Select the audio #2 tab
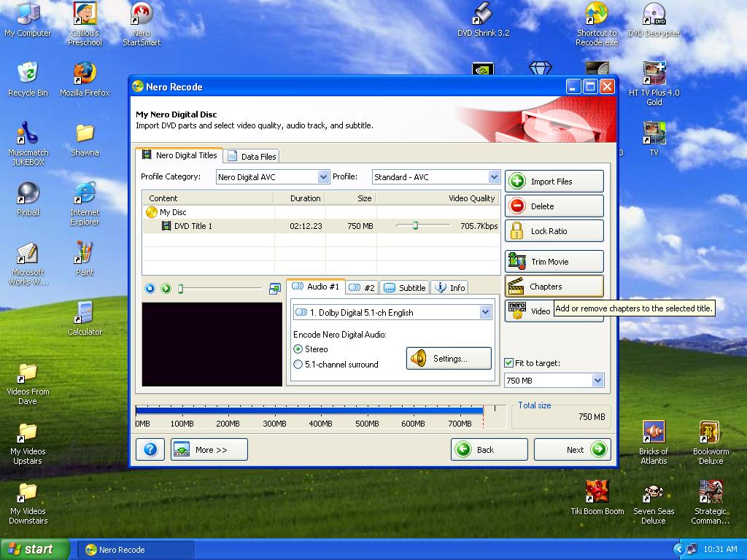 pos(362,287)
